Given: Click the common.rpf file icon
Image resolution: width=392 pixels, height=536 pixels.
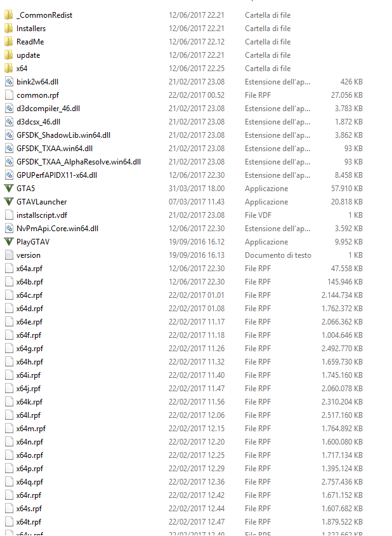Looking at the screenshot, I should (x=10, y=95).
